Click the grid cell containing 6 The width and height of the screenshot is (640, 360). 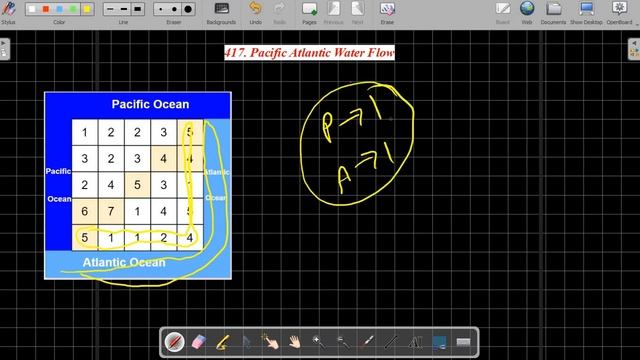pos(84,211)
